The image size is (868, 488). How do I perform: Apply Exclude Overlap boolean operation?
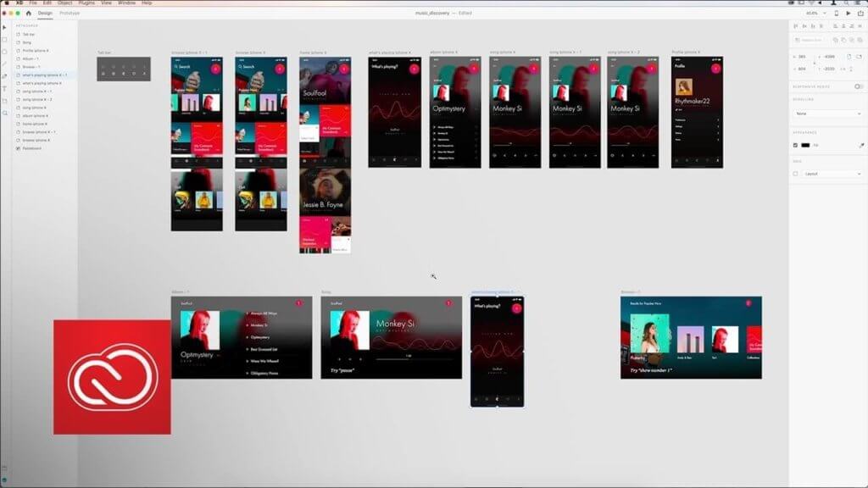(x=860, y=40)
